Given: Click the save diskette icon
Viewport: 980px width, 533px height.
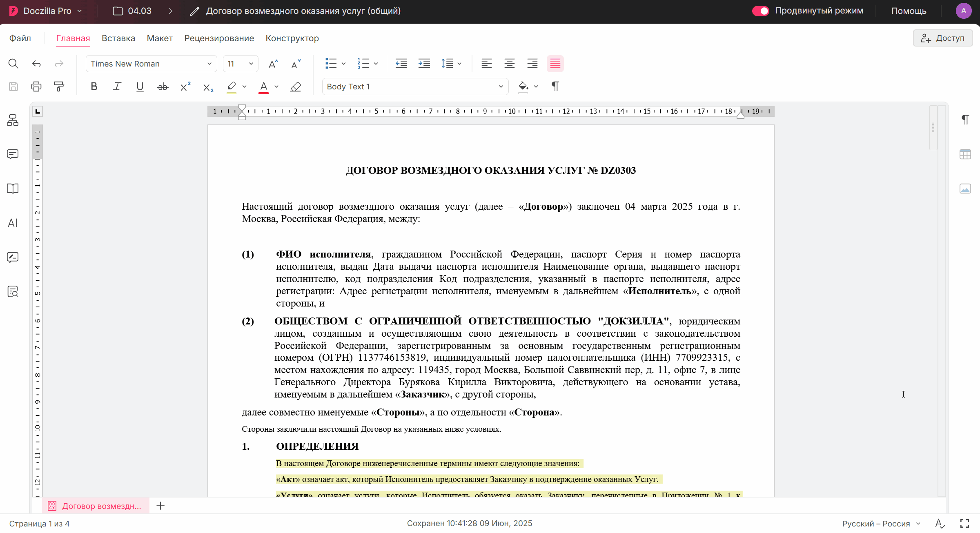Looking at the screenshot, I should (x=13, y=87).
